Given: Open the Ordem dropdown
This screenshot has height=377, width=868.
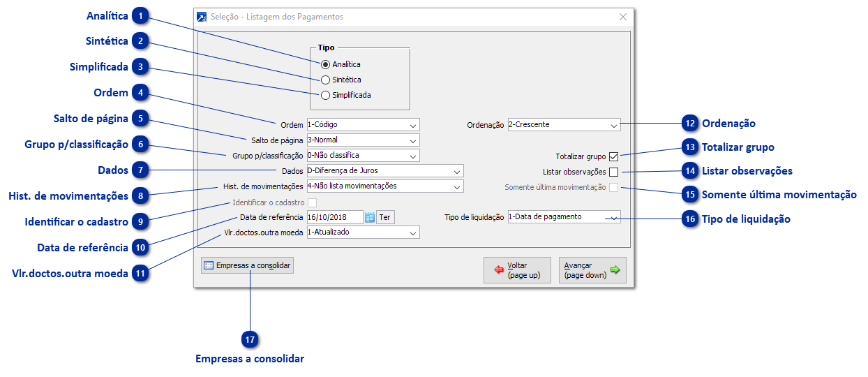Looking at the screenshot, I should (x=362, y=125).
